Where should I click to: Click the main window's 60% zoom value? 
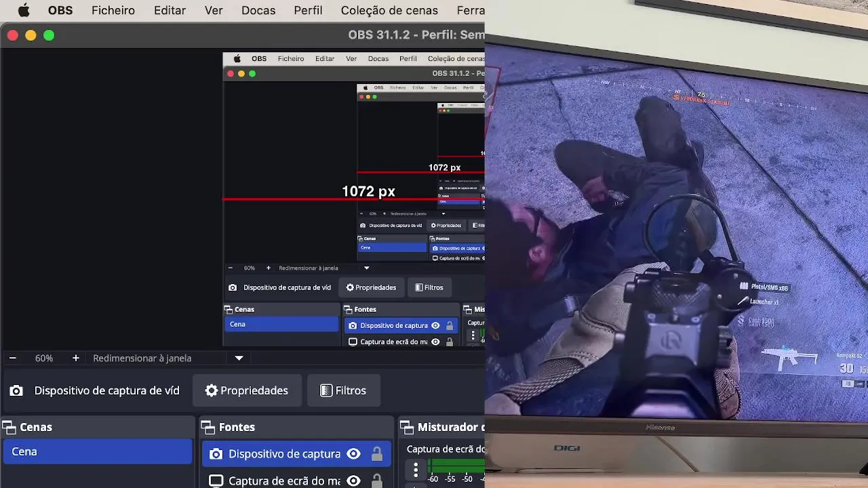[44, 358]
